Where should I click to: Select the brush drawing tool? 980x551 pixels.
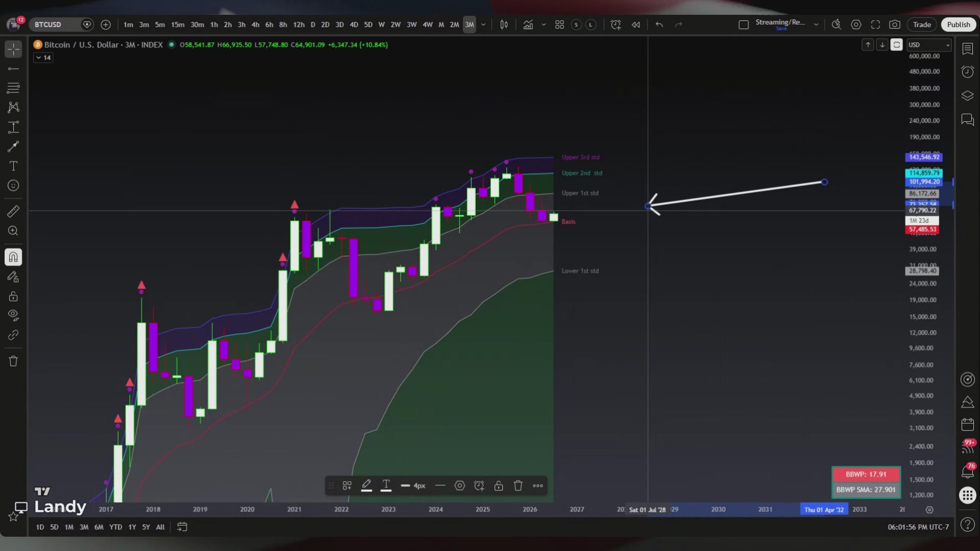[x=13, y=146]
